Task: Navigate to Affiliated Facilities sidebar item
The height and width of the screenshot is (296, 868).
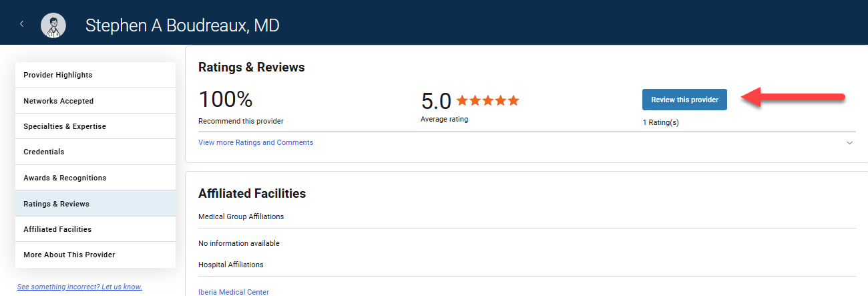Action: [95, 229]
